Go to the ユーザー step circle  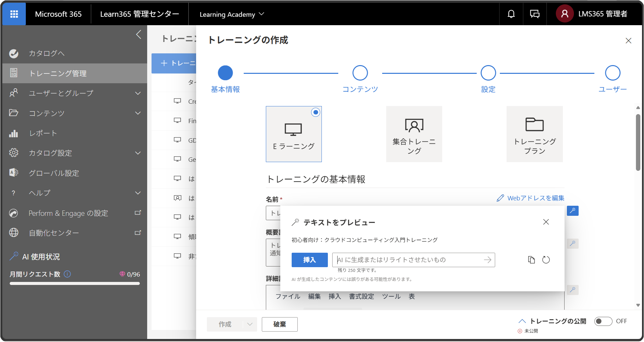click(x=613, y=73)
